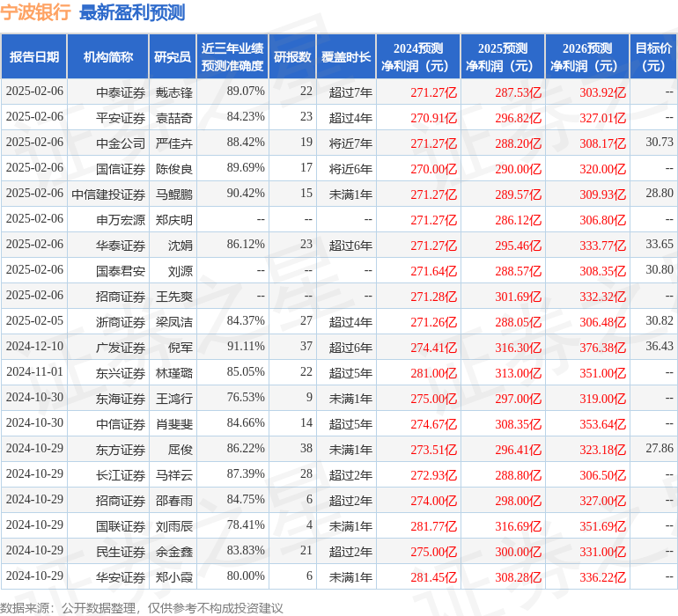Click institution name 中信证券
Image resolution: width=678 pixels, height=616 pixels.
tap(121, 424)
